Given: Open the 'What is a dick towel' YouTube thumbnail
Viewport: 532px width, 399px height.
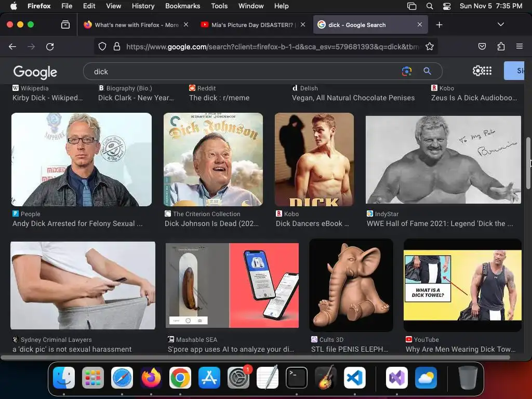Looking at the screenshot, I should (x=462, y=285).
